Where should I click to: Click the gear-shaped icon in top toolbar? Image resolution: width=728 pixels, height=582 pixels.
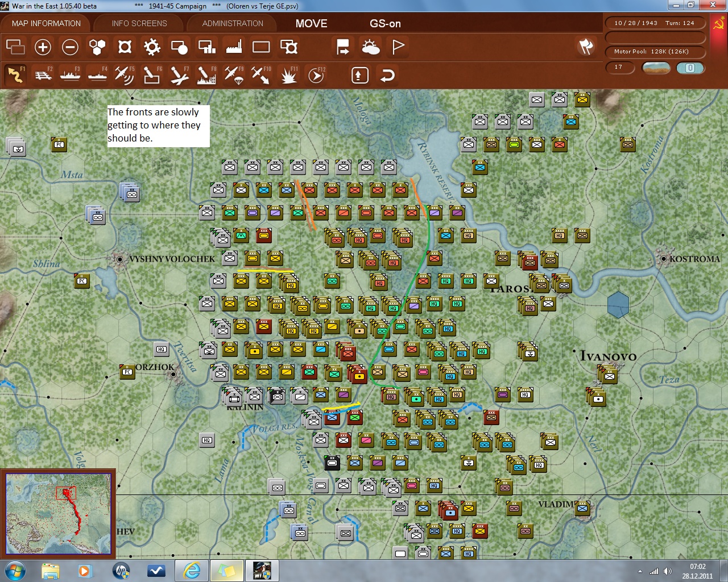tap(152, 47)
